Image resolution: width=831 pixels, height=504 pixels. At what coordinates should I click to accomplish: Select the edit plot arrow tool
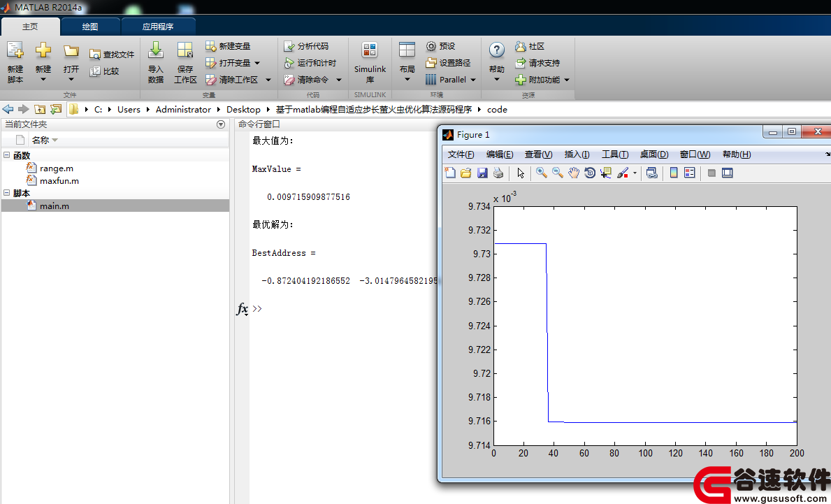click(521, 173)
